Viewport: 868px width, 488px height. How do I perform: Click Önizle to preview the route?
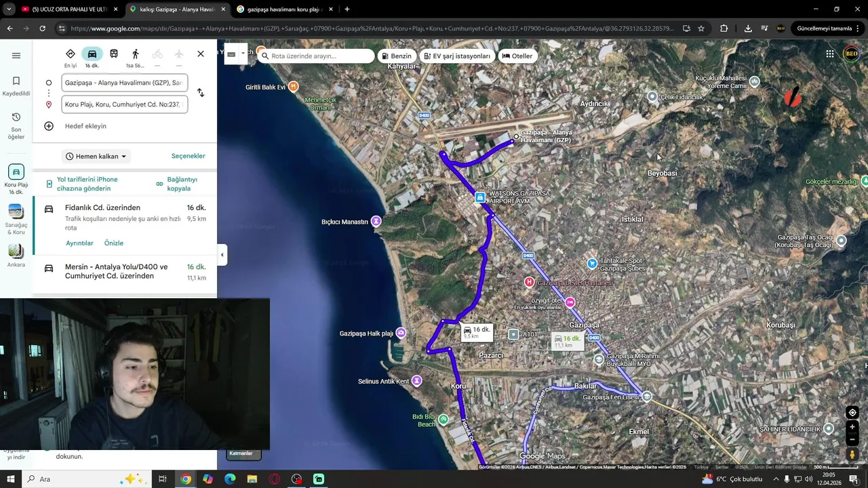pyautogui.click(x=114, y=243)
